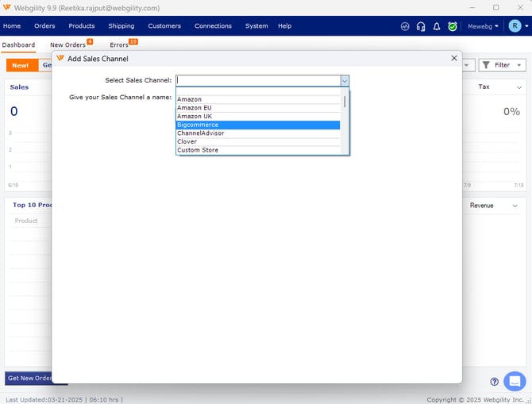Image resolution: width=532 pixels, height=404 pixels.
Task: Open the chat bubble widget
Action: [x=515, y=381]
